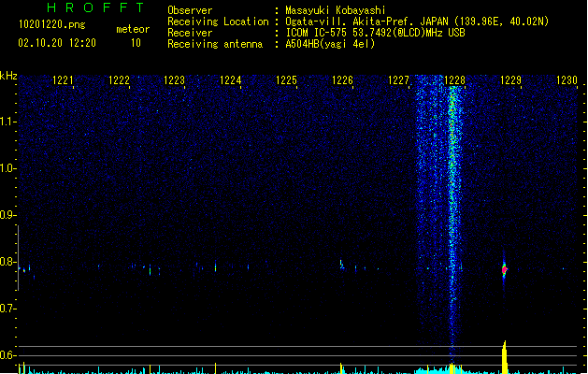Click the Ogata-vill. Akita-Pref. JAPAN location text
588x374 pixels.
click(x=417, y=22)
